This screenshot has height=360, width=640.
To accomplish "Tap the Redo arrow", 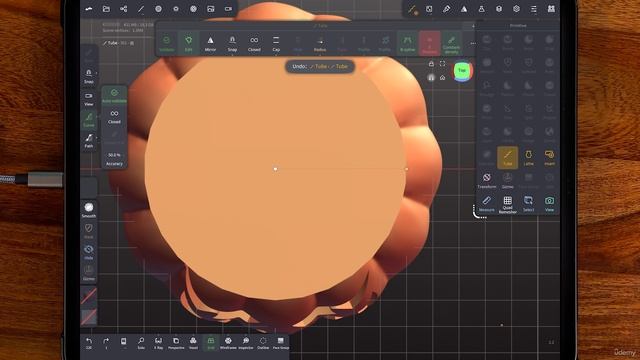I will 106,343.
